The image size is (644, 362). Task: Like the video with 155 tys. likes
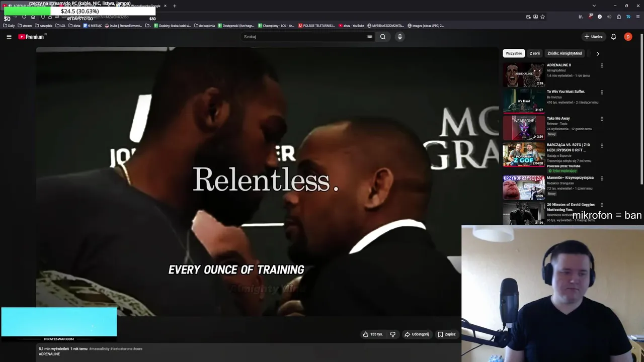point(373,334)
